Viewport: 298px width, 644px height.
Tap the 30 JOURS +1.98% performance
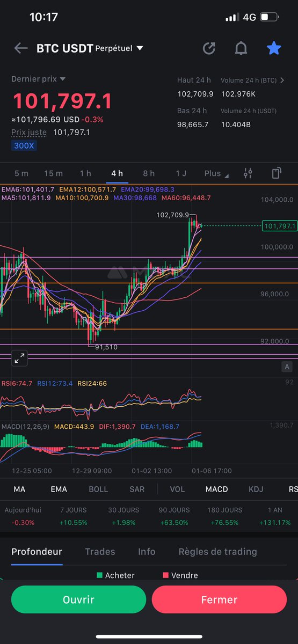(x=123, y=516)
